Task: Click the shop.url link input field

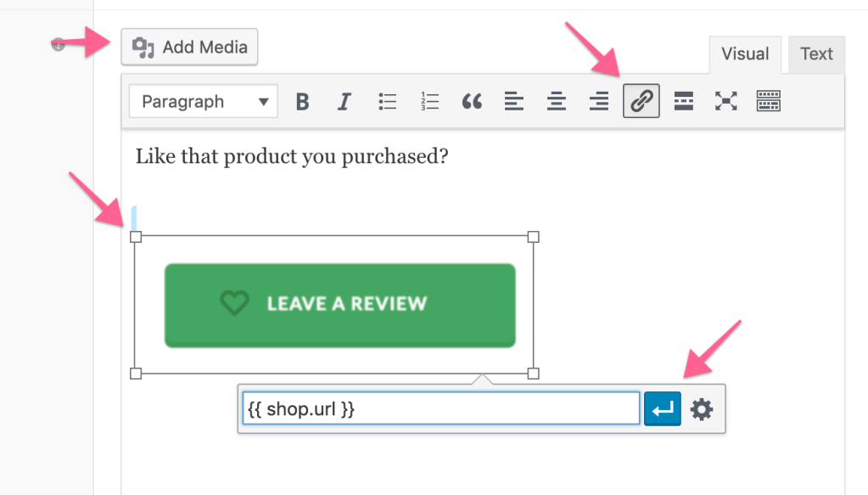Action: tap(440, 408)
